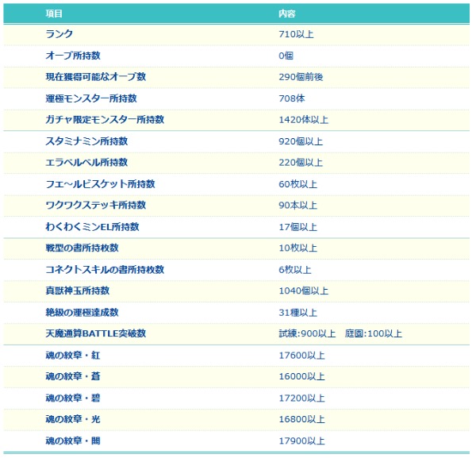Click the value 708体
The width and height of the screenshot is (476, 458).
coord(292,98)
